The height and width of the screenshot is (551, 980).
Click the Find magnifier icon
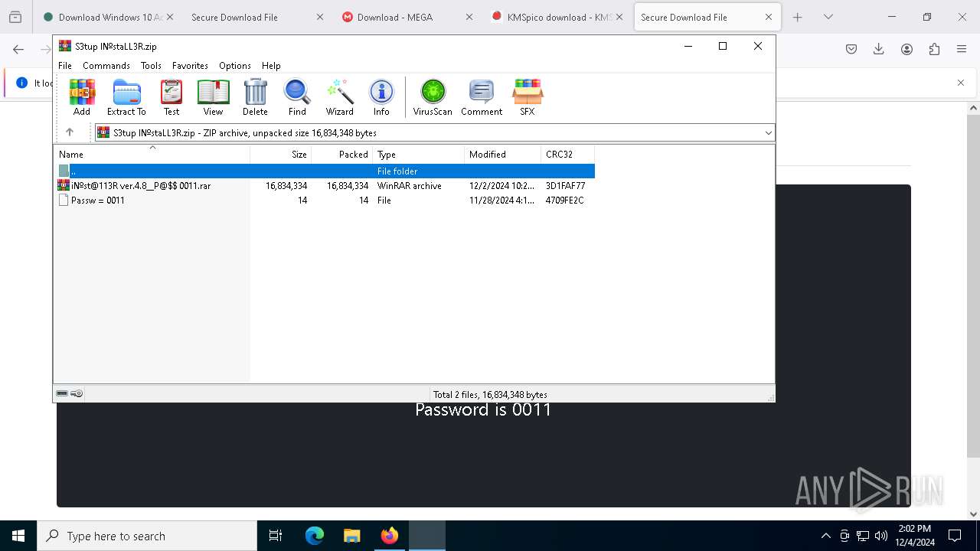coord(297,97)
